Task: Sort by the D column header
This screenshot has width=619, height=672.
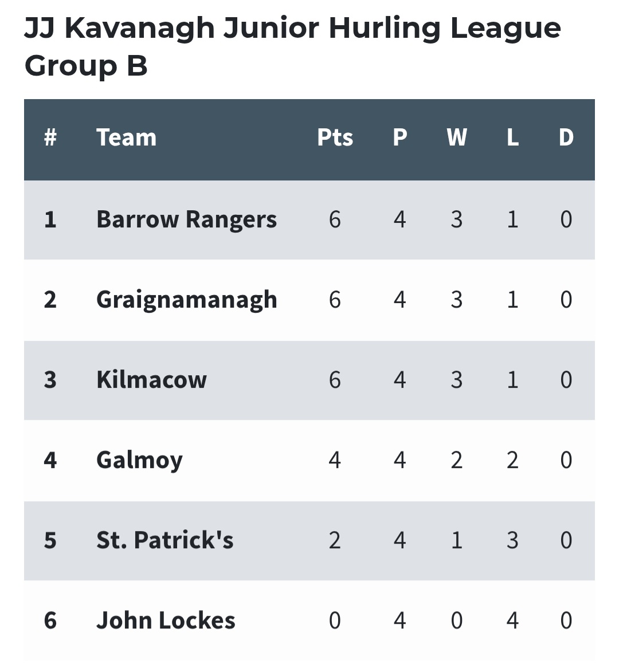Action: [566, 137]
